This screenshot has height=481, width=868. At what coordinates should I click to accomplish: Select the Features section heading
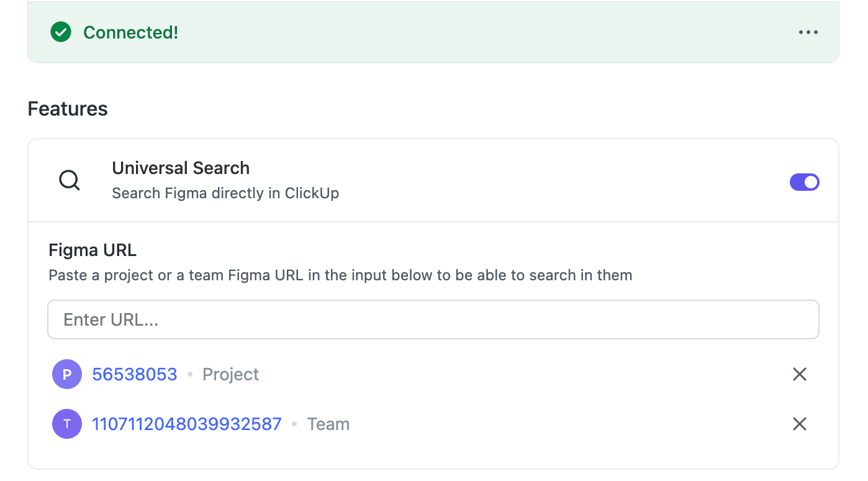pos(67,109)
